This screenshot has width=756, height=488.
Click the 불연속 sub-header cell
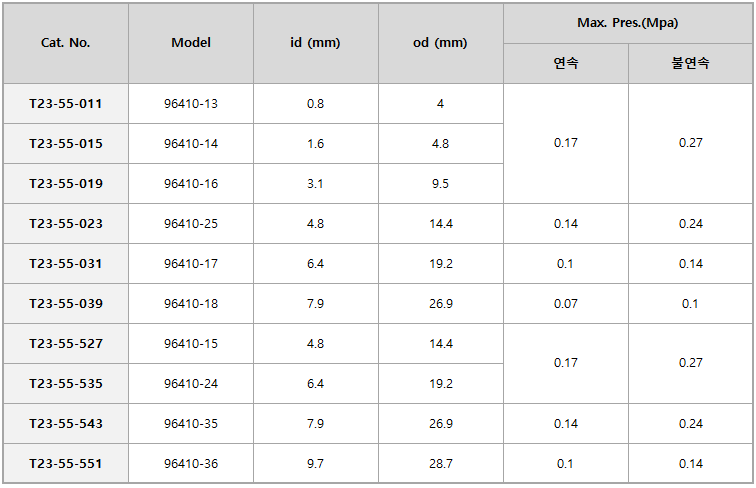coord(690,63)
